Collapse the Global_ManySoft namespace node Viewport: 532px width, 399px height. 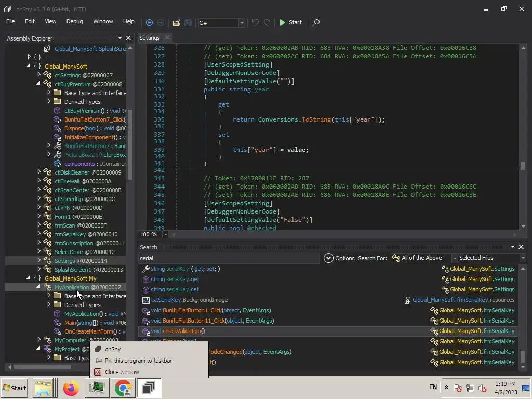(x=29, y=66)
